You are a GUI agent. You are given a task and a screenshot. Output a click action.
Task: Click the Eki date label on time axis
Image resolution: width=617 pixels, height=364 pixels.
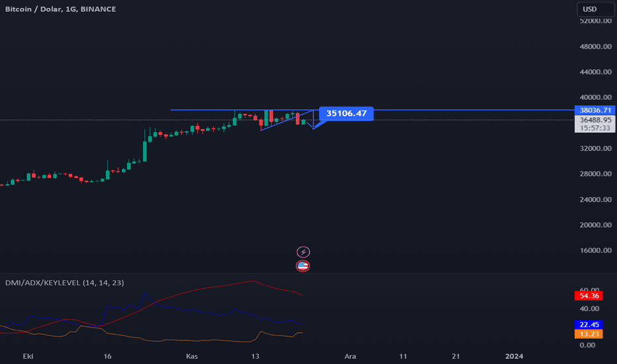click(28, 356)
